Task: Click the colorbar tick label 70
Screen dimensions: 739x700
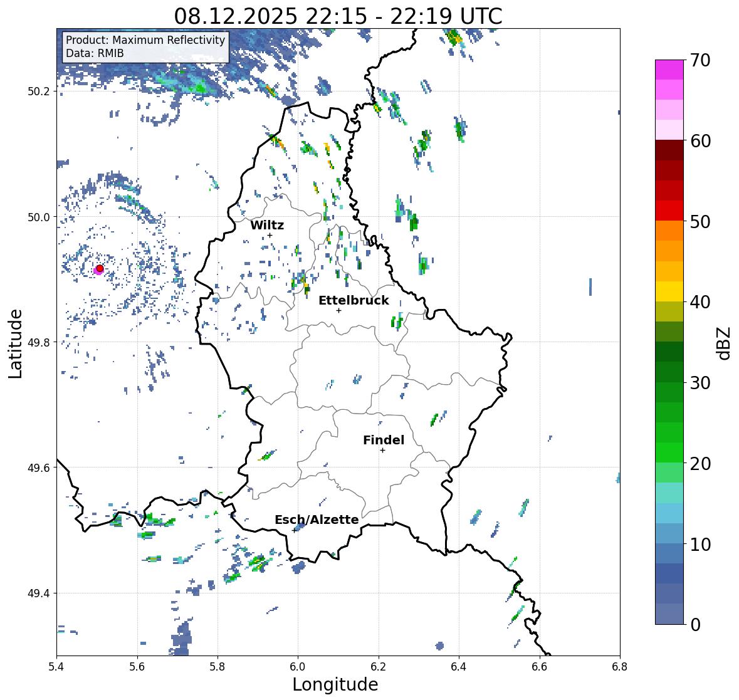Action: click(700, 60)
